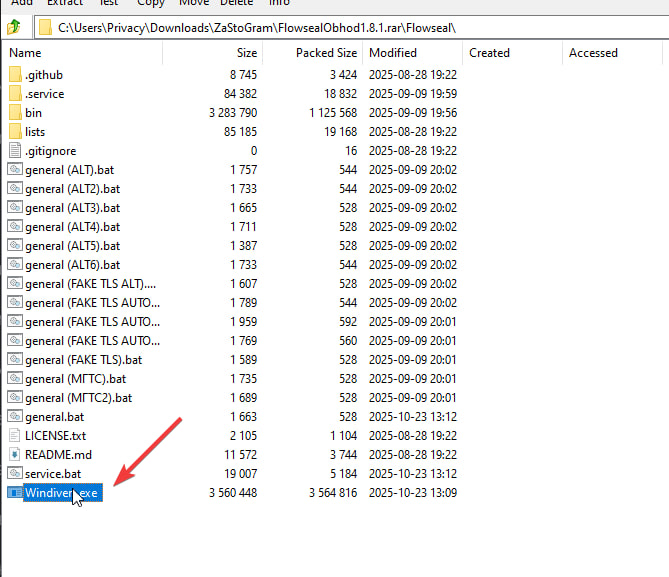Click the general (ALT).bat file icon
This screenshot has width=669, height=577.
(15, 169)
